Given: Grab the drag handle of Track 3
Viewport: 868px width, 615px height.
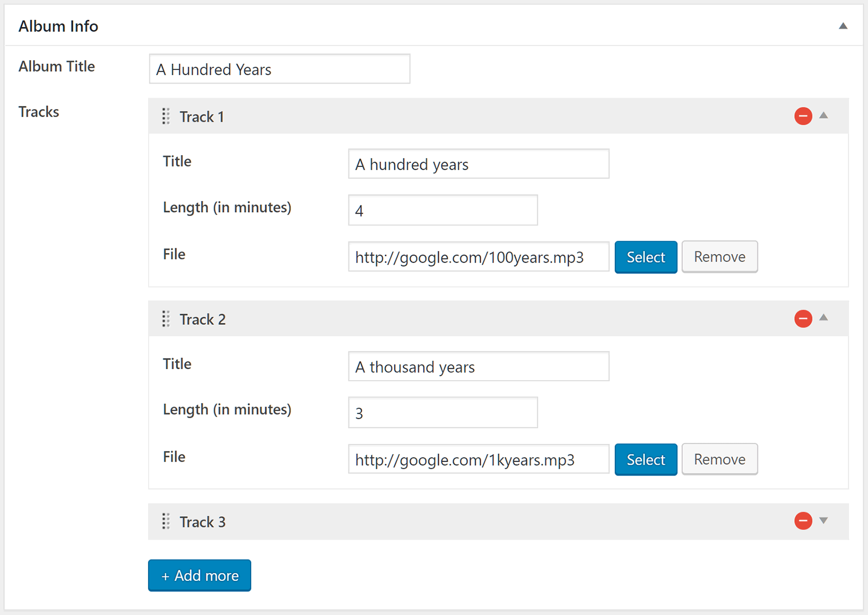Looking at the screenshot, I should tap(166, 521).
